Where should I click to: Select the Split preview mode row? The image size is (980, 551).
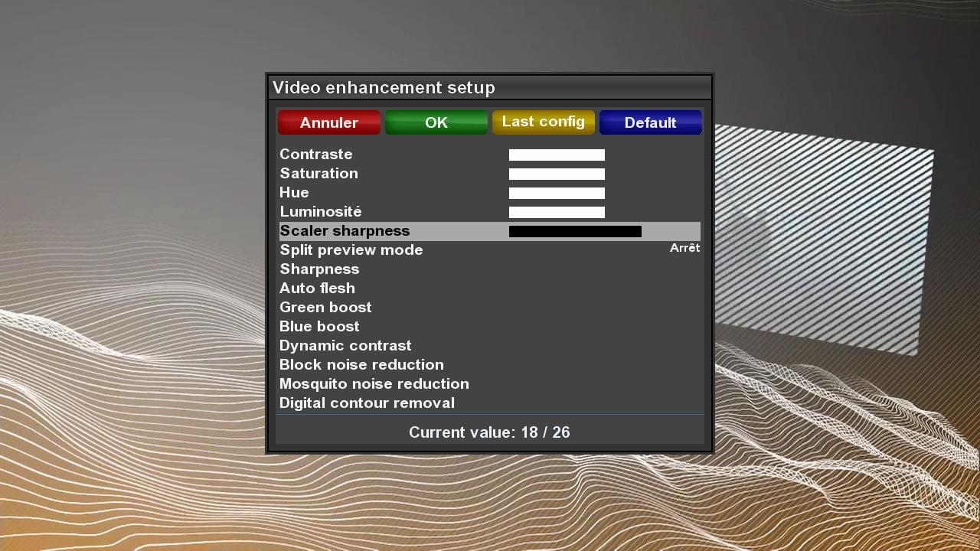351,250
